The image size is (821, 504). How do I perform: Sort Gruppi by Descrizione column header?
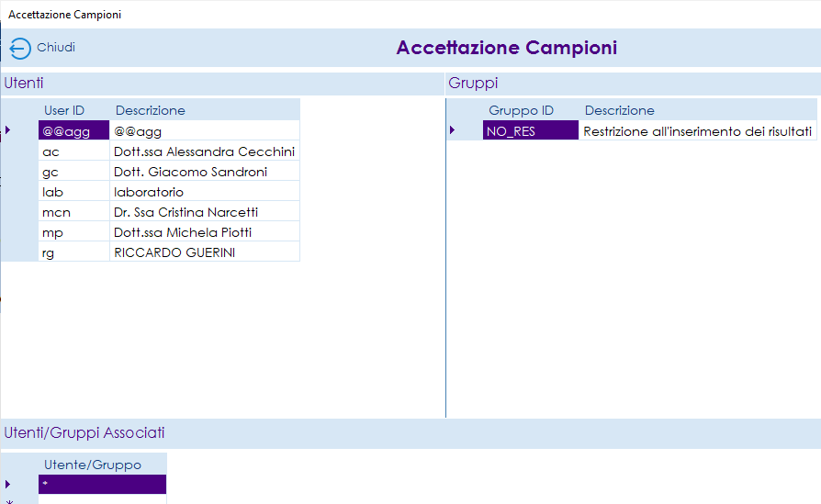tap(698, 110)
